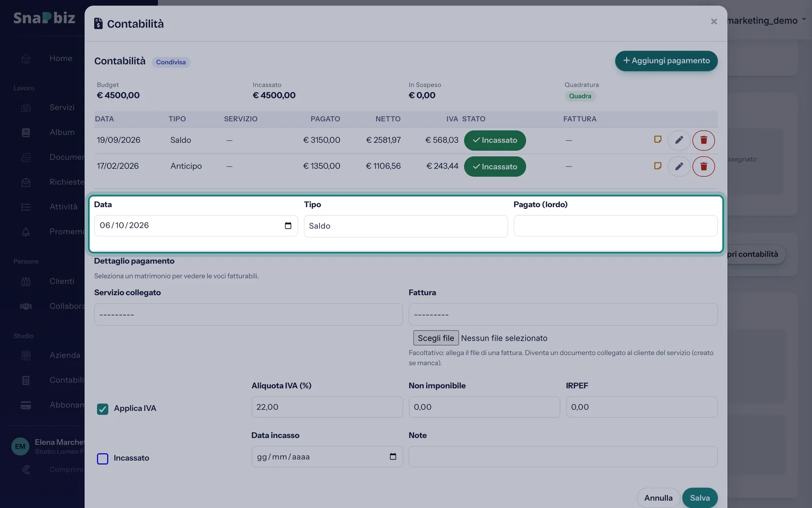
Task: Click the Non imponibile field
Action: (x=484, y=407)
